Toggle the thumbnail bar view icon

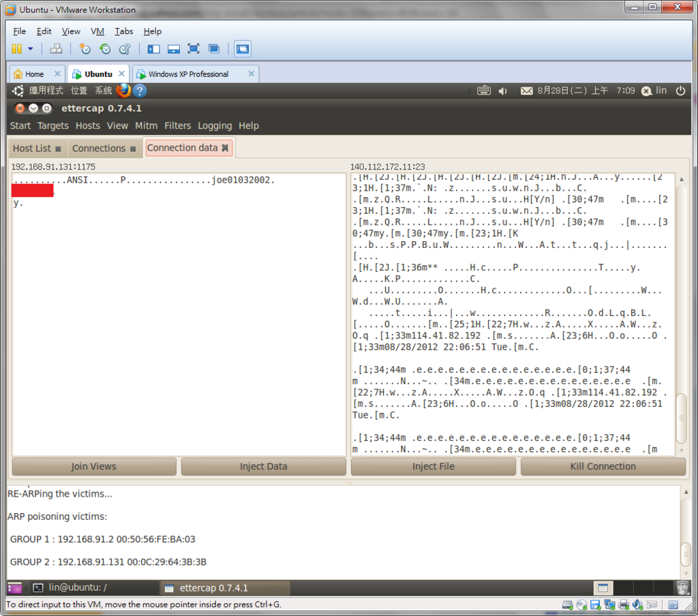coord(174,49)
